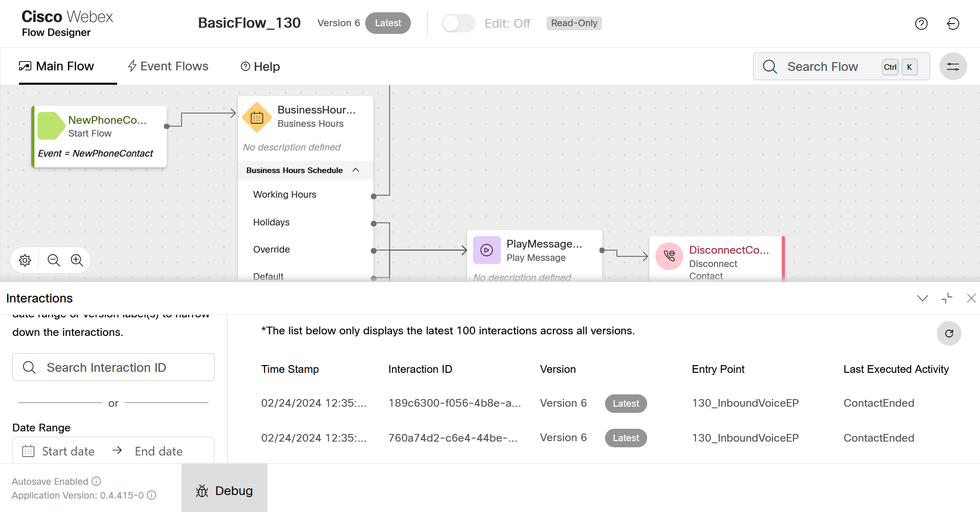Click 130_InboundVoiceEP in second row
Screen dimensions: 980x512
[x=745, y=438]
